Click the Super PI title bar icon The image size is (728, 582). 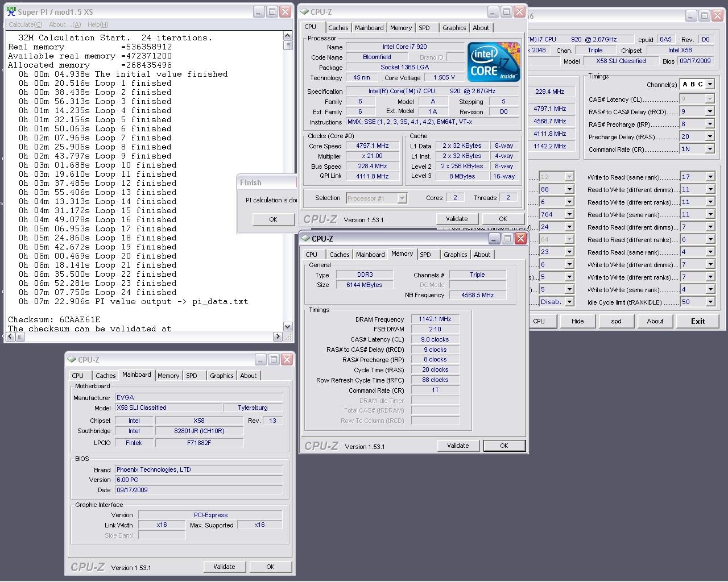pyautogui.click(x=11, y=11)
